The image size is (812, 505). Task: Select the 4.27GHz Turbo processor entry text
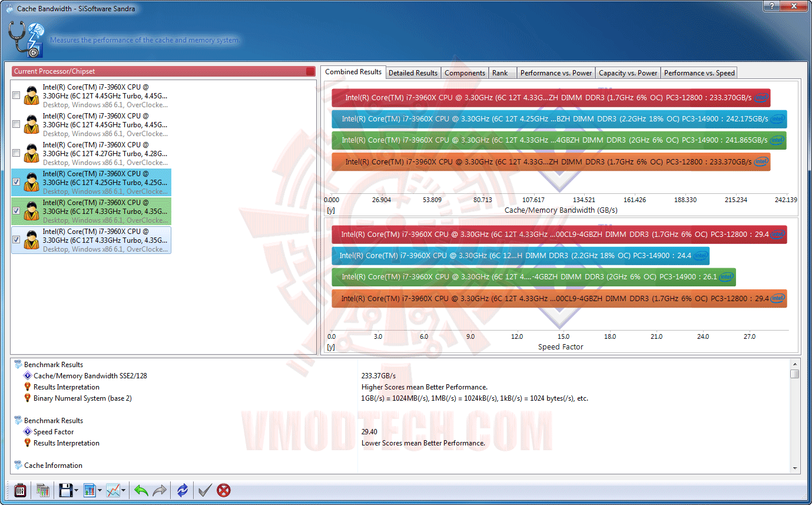click(x=105, y=153)
